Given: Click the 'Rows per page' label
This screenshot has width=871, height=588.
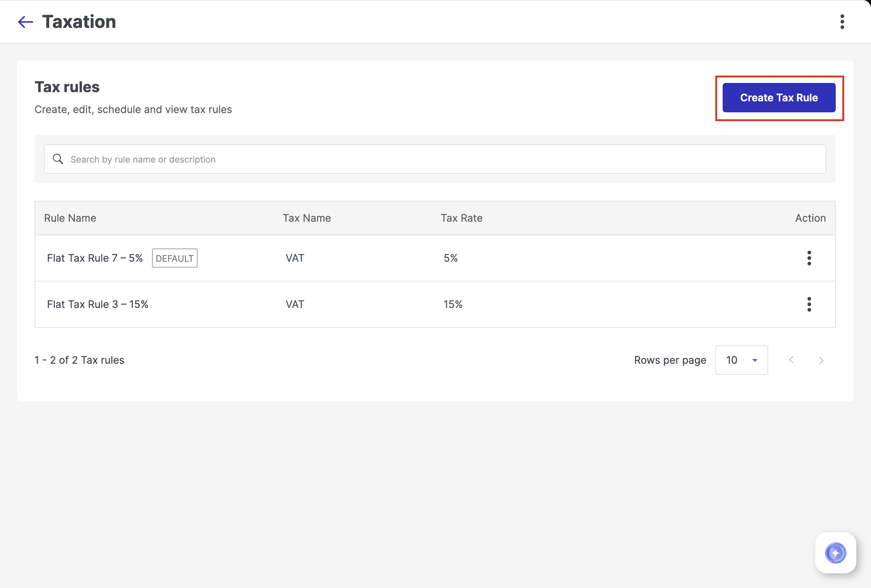Looking at the screenshot, I should point(670,360).
